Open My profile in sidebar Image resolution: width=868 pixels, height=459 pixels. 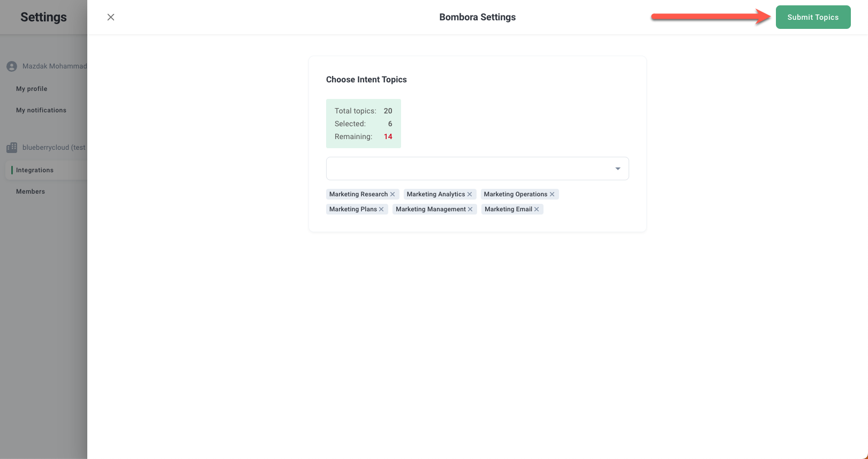tap(32, 89)
